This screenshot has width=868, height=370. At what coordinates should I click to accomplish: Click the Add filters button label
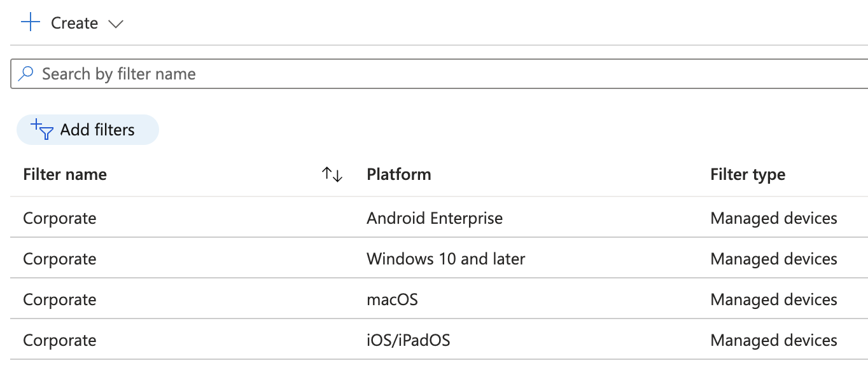[97, 130]
